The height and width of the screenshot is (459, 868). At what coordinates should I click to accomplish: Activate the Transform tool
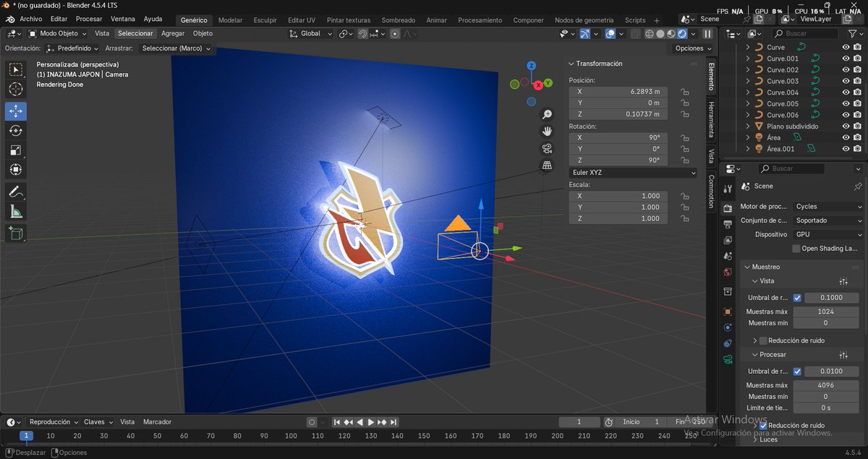15,169
